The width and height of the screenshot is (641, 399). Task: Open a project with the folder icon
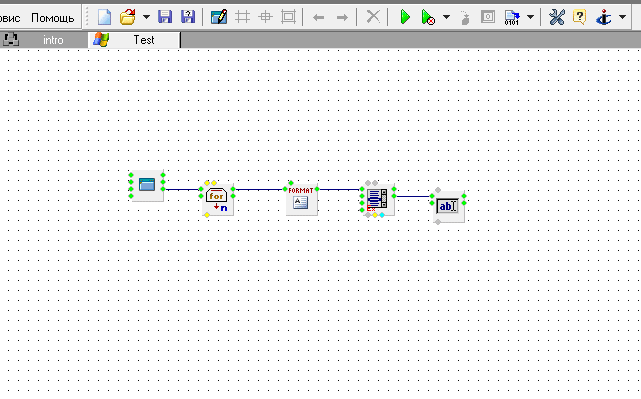coord(128,17)
